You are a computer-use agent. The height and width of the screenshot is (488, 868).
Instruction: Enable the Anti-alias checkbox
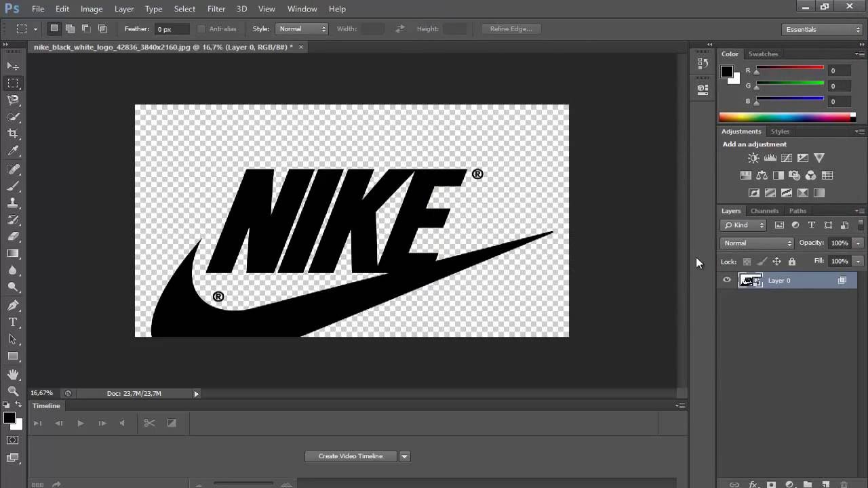click(201, 29)
